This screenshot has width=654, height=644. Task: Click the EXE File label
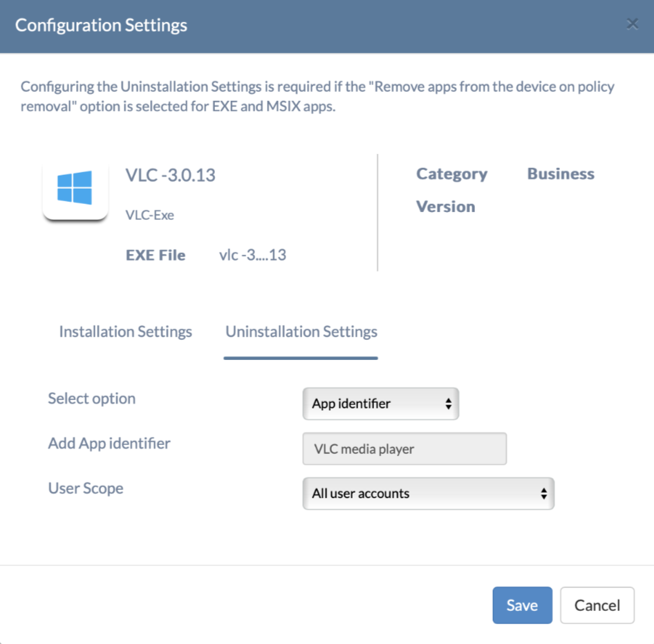pos(156,255)
